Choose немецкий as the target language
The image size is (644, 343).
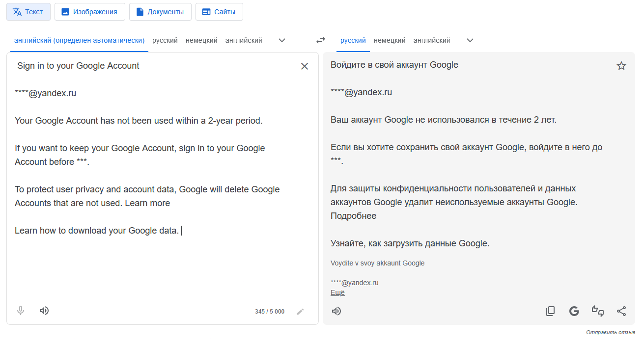point(390,40)
